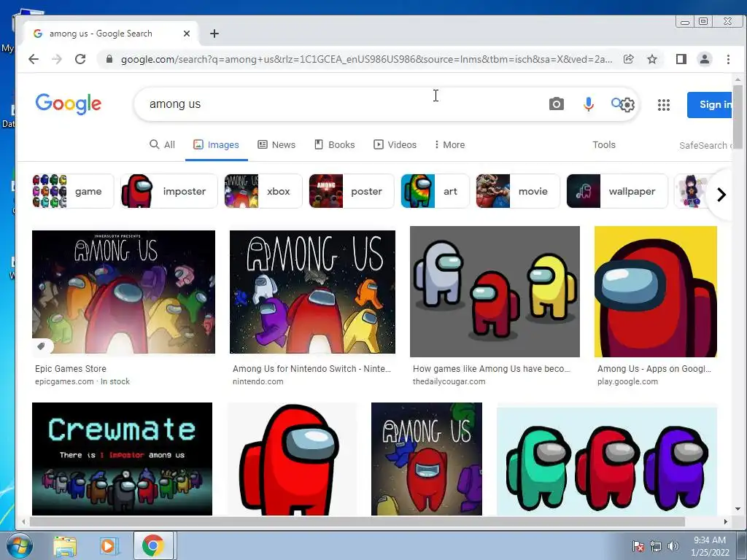Filter images by the xbox chip
Screen dimensions: 747x560
pos(263,191)
